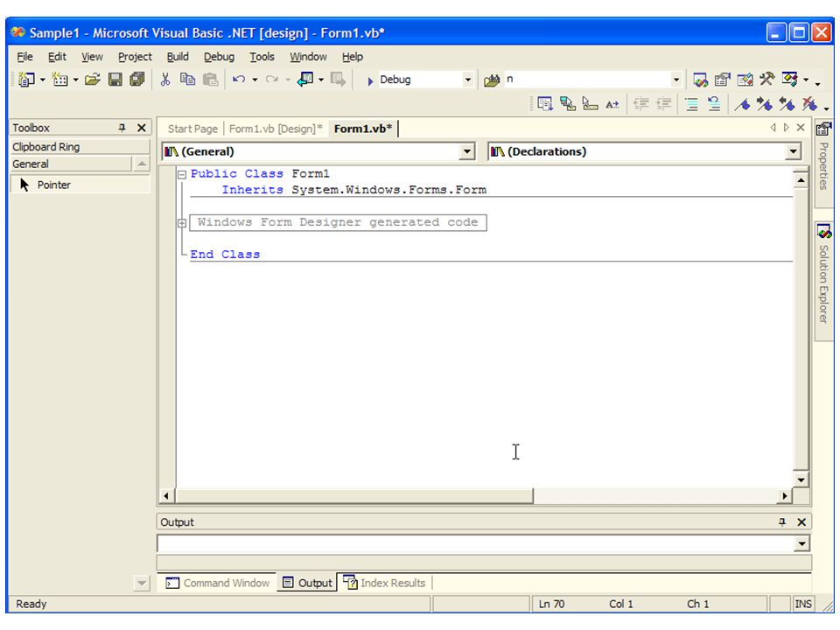Click the Find in Files binoculars icon
The width and height of the screenshot is (840, 630).
point(491,80)
